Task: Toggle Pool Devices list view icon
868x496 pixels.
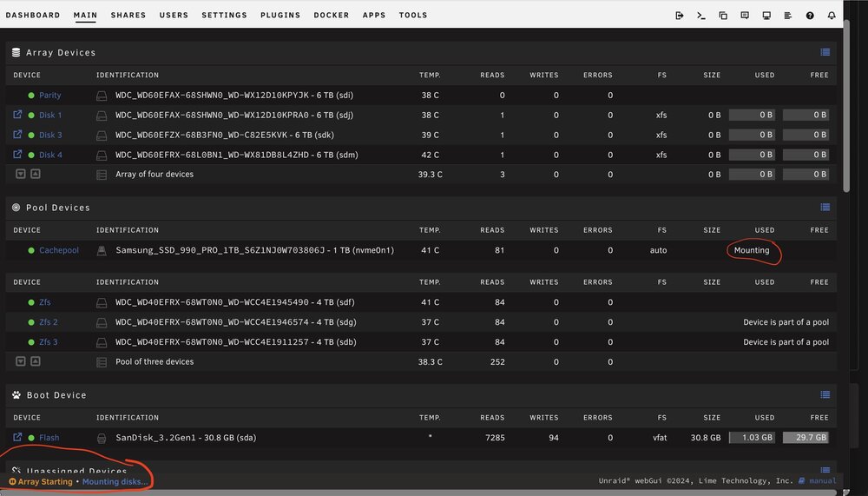Action: tap(825, 208)
